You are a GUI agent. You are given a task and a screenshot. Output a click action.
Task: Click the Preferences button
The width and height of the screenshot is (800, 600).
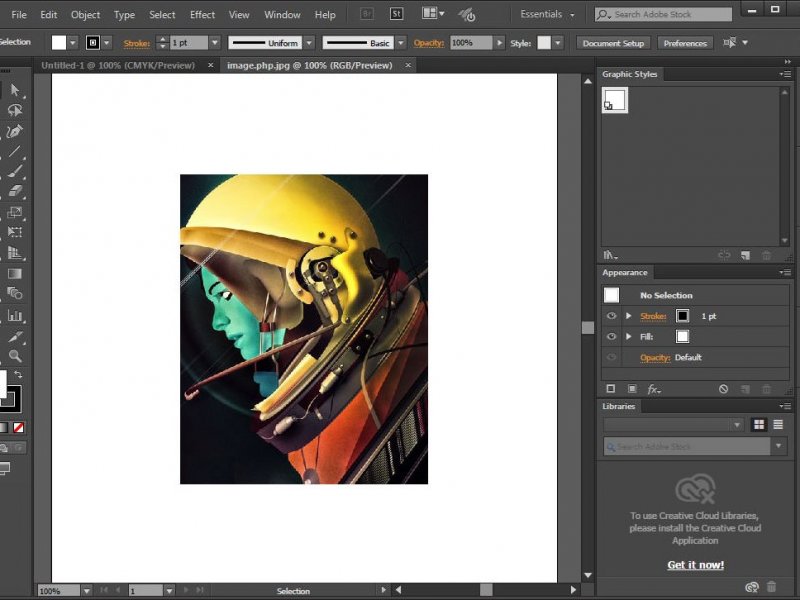[685, 43]
